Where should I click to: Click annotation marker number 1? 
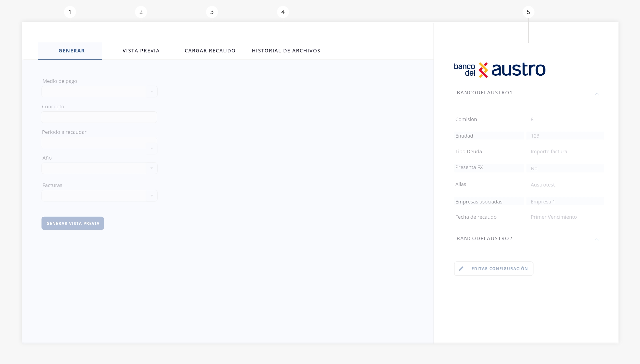point(70,12)
